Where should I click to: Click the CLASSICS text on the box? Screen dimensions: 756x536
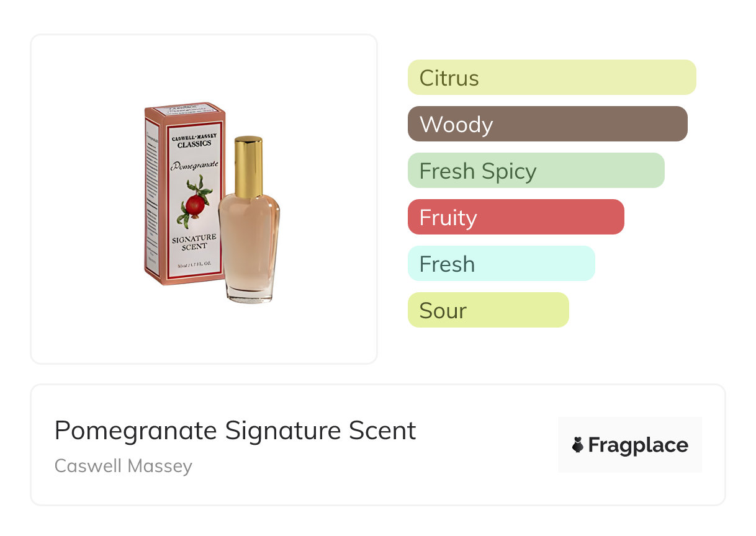point(194,144)
